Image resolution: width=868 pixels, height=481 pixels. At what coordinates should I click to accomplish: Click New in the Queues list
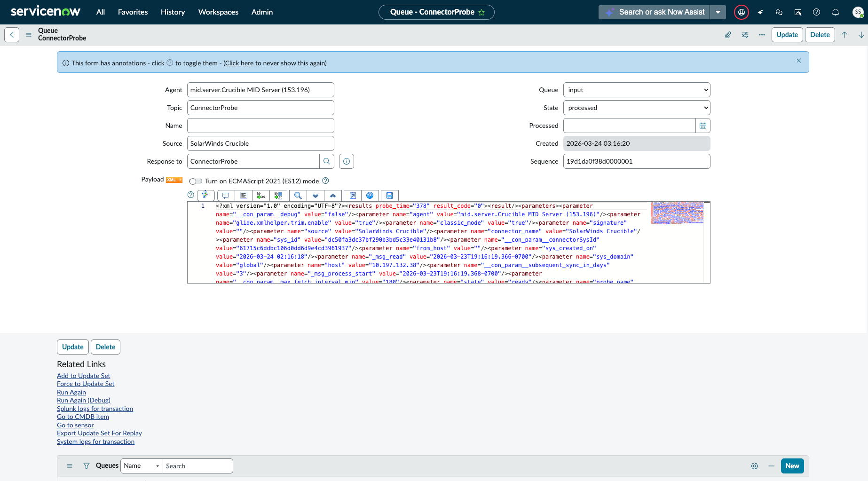(792, 466)
